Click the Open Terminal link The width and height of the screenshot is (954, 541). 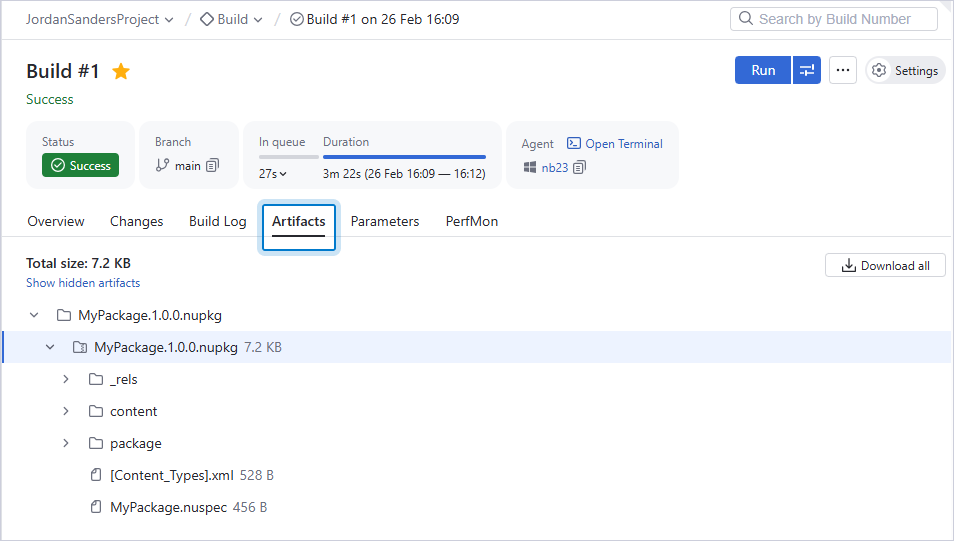pos(615,144)
